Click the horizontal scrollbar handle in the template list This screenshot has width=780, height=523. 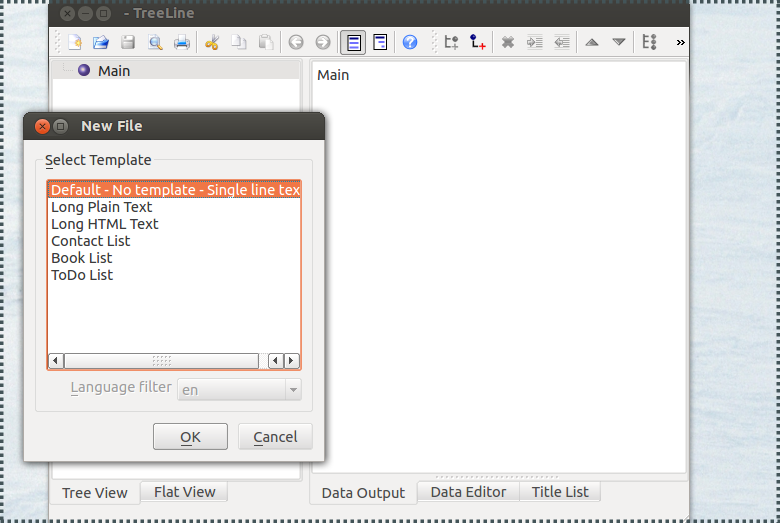(x=162, y=360)
